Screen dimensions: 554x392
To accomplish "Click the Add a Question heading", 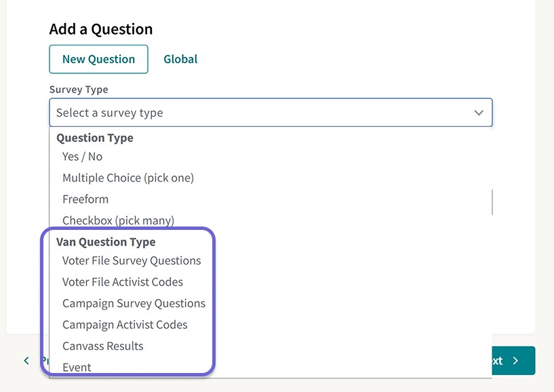I will [x=100, y=29].
